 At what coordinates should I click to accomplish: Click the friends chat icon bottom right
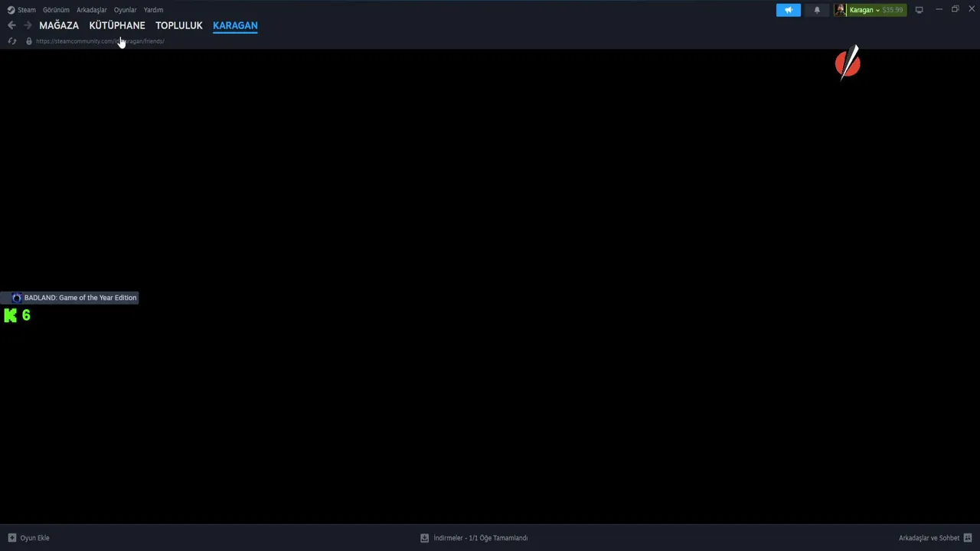pyautogui.click(x=968, y=538)
